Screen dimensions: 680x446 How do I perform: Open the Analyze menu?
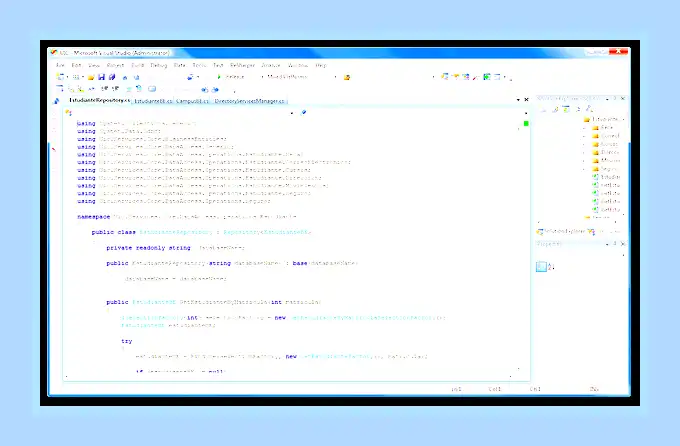[x=271, y=65]
